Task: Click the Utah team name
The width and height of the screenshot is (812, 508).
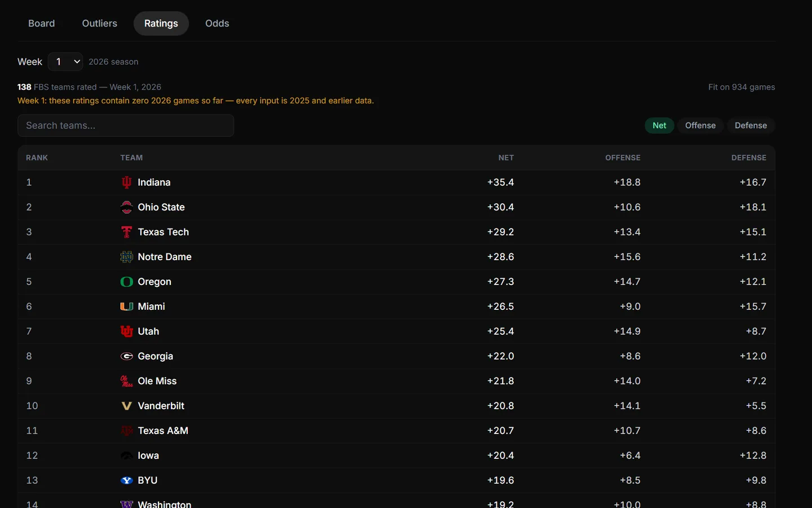Action: click(x=148, y=331)
